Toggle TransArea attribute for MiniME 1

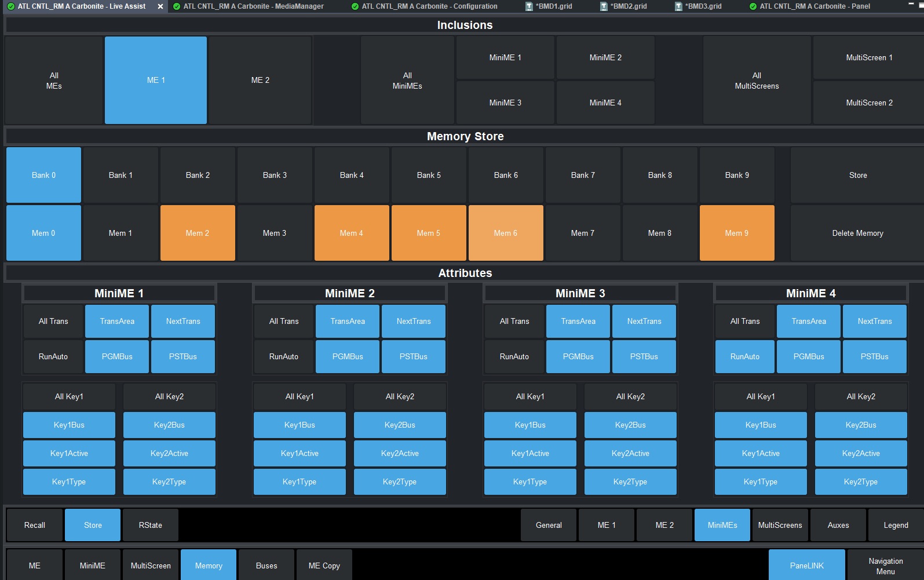[x=117, y=322]
